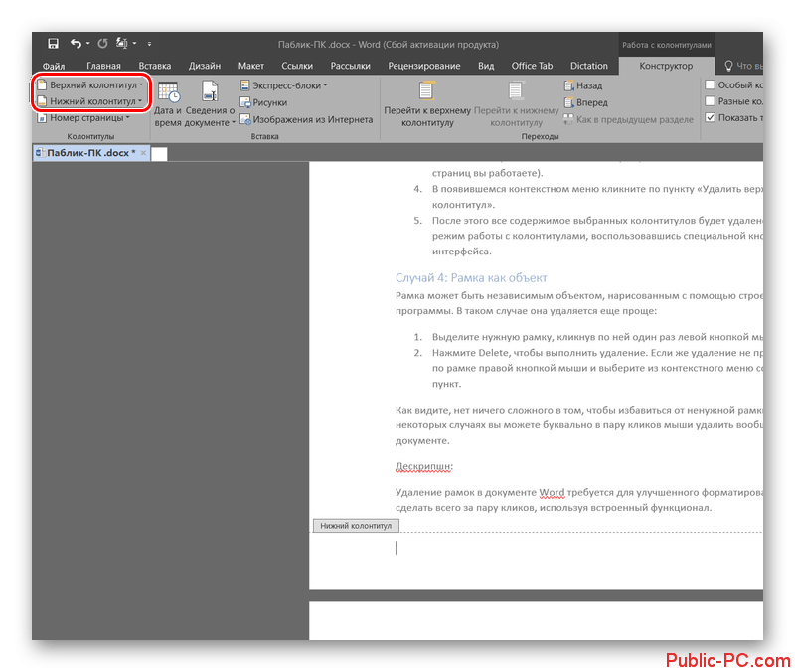
Task: Open the Document Info icon
Action: coord(210,91)
